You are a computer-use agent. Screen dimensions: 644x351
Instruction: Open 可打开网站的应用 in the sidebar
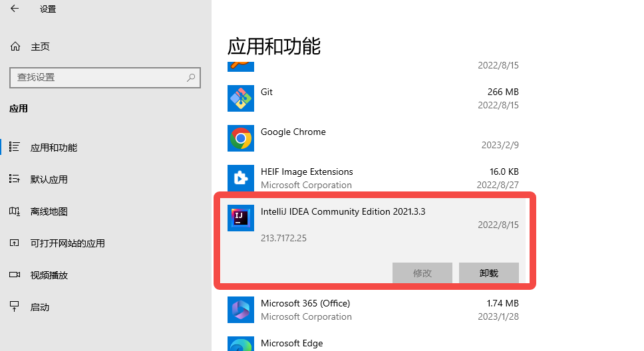(x=67, y=243)
